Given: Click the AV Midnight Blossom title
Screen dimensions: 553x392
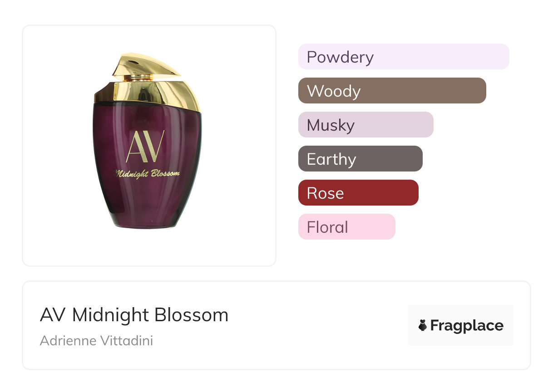Looking at the screenshot, I should point(134,315).
